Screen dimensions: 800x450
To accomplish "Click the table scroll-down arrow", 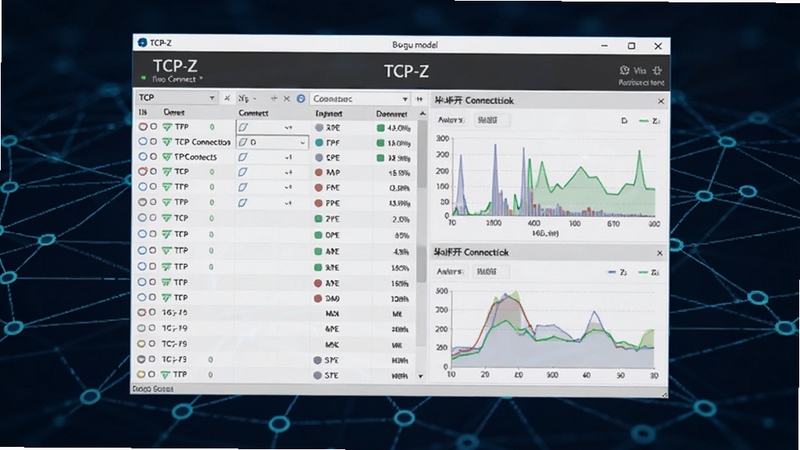I will 421,377.
